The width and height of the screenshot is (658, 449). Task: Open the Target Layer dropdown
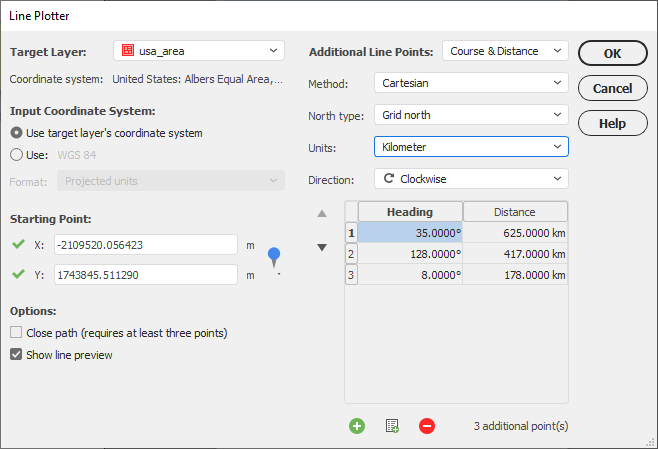tap(199, 51)
